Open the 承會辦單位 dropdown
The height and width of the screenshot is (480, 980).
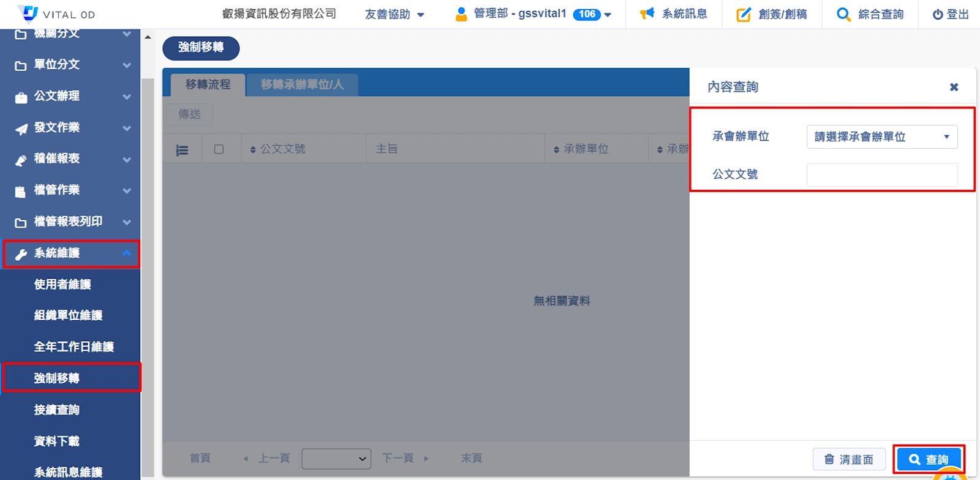(x=881, y=137)
